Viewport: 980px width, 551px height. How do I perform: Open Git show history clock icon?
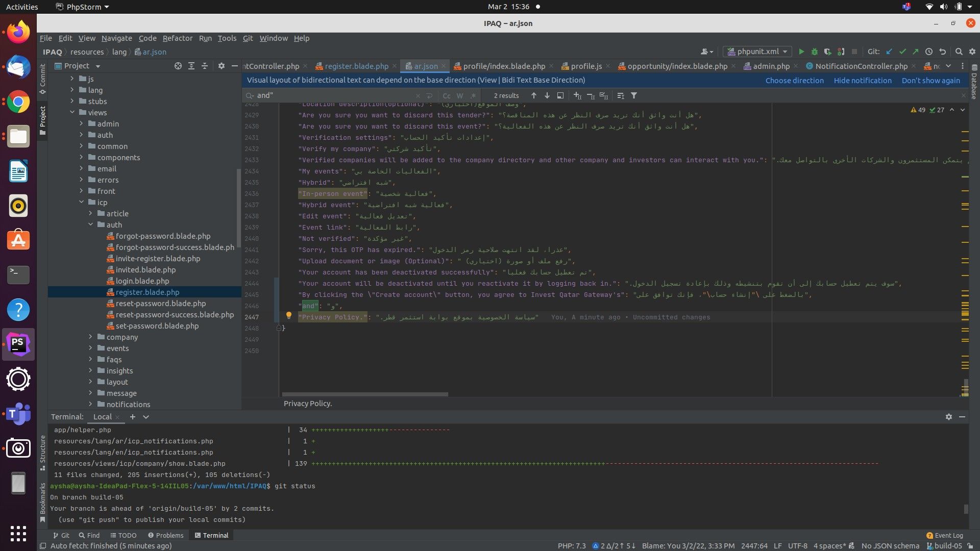pos(929,52)
